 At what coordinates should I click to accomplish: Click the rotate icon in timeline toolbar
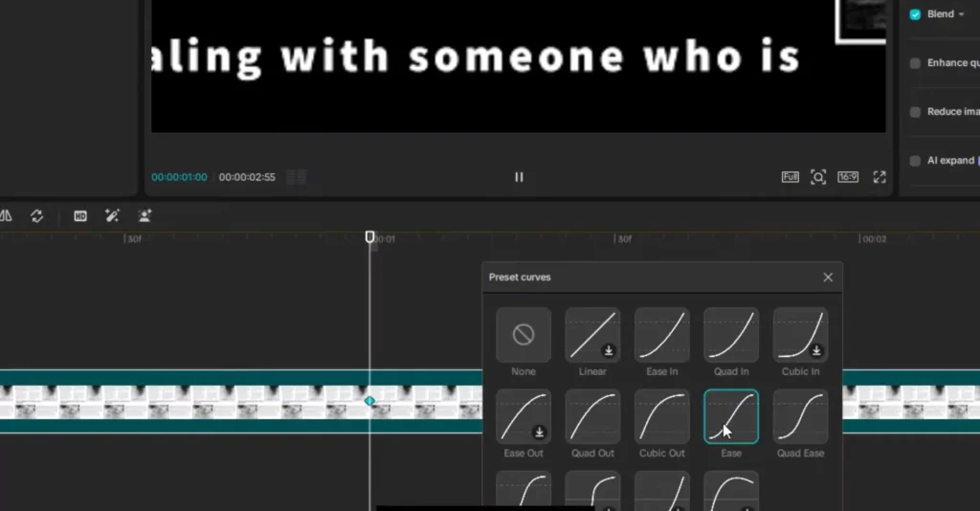pos(37,216)
